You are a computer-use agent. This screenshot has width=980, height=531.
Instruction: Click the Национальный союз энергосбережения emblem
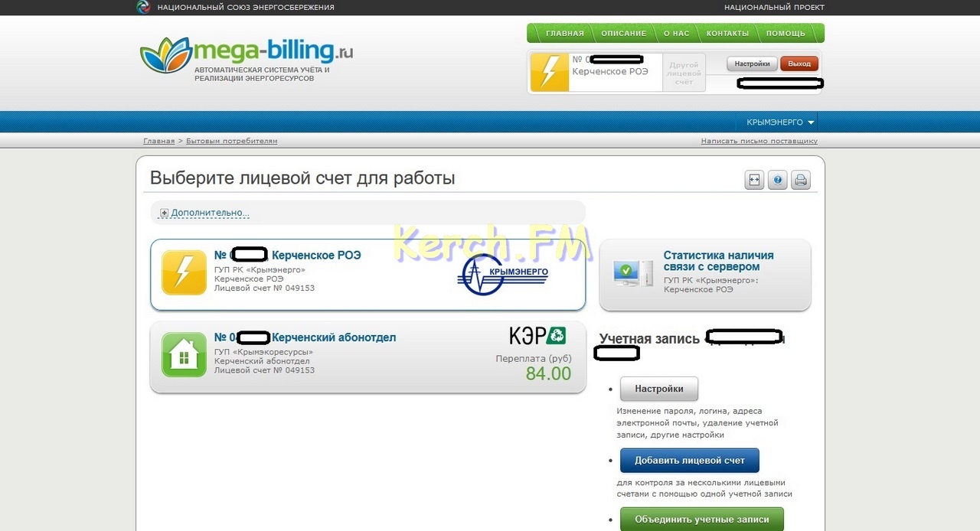click(143, 7)
